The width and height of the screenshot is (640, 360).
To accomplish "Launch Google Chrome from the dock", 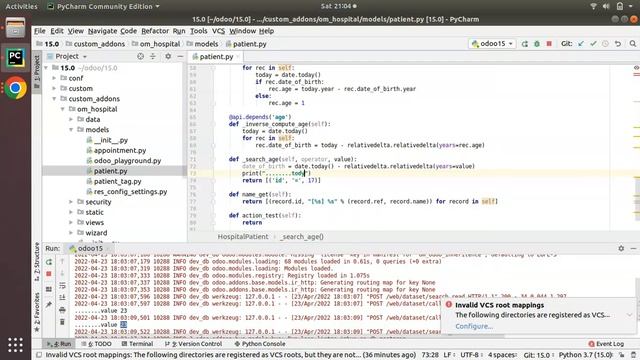I will [x=15, y=88].
